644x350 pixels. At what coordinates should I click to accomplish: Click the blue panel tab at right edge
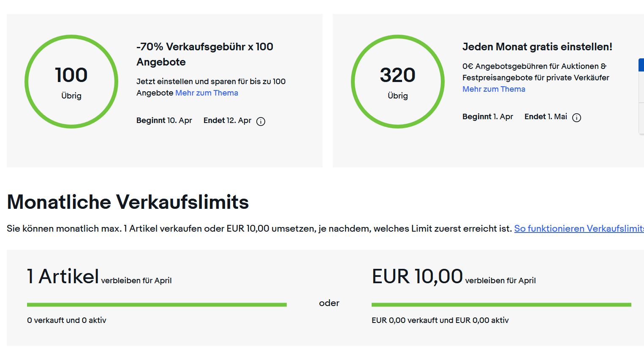coord(641,65)
